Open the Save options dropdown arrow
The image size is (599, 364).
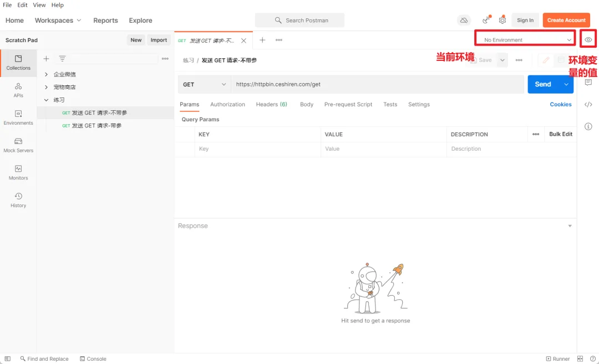[x=502, y=60]
